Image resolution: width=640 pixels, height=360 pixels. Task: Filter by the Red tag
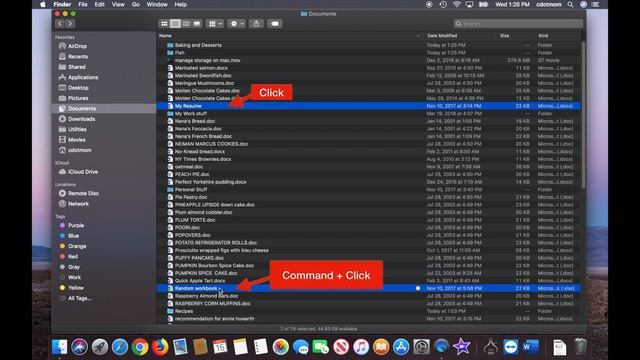pyautogui.click(x=73, y=256)
